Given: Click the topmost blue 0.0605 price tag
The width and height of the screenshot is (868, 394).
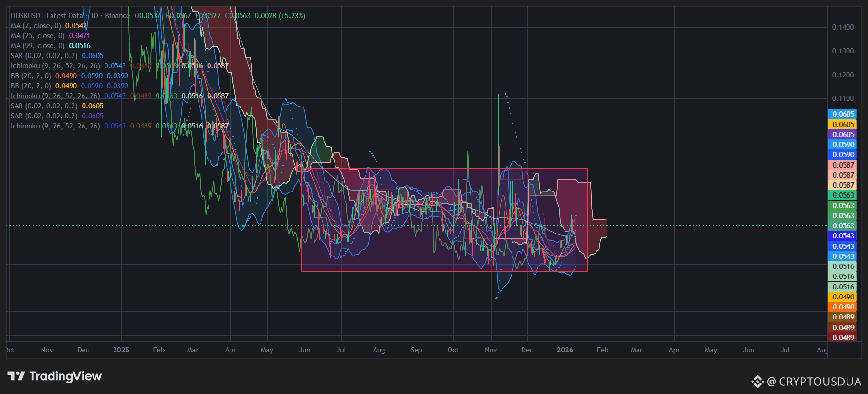Looking at the screenshot, I should [x=842, y=114].
